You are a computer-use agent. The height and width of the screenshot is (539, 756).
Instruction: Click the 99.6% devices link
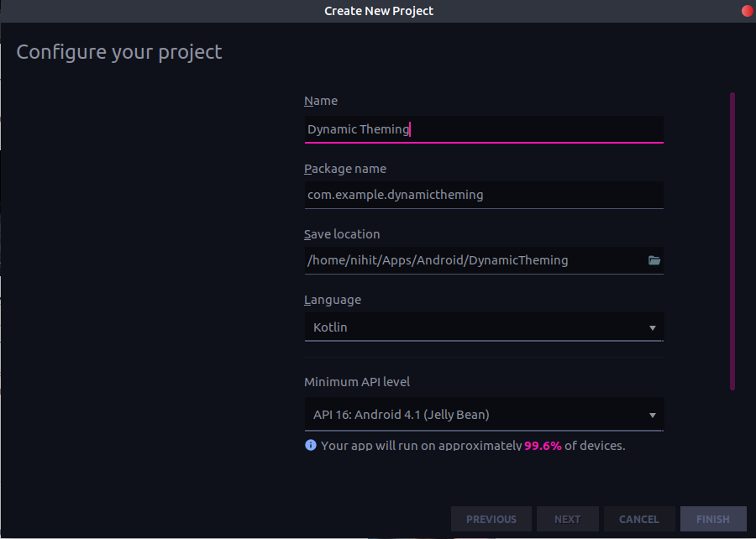coord(543,445)
